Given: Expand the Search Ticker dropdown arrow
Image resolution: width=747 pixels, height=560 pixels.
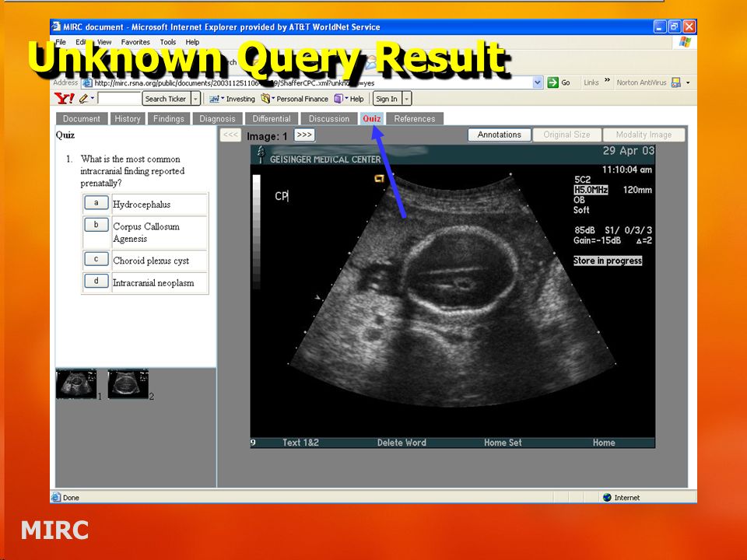Looking at the screenshot, I should (x=195, y=99).
